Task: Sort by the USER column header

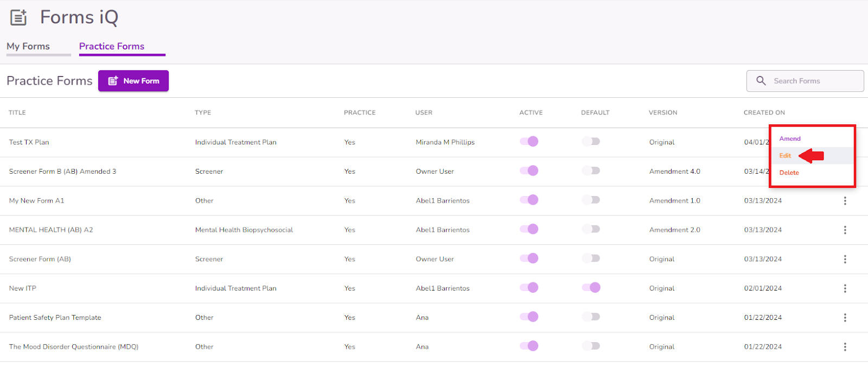Action: (424, 113)
